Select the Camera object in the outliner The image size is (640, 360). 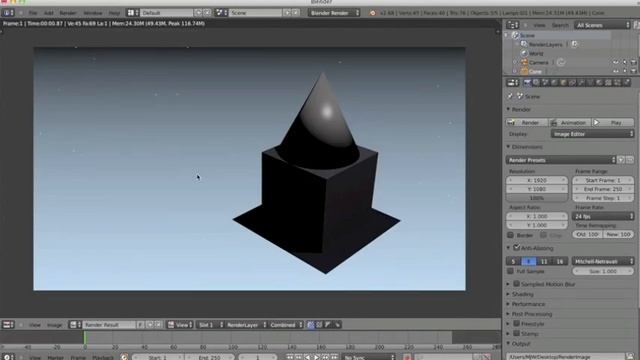tap(538, 62)
